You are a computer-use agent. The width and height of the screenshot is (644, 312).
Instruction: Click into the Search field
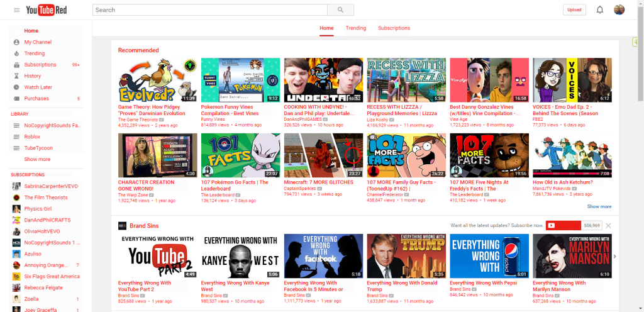click(210, 10)
